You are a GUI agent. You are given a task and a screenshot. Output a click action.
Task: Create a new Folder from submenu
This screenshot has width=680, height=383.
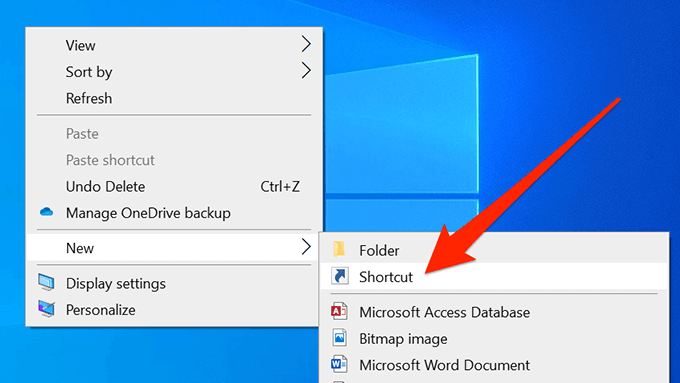tap(494, 250)
